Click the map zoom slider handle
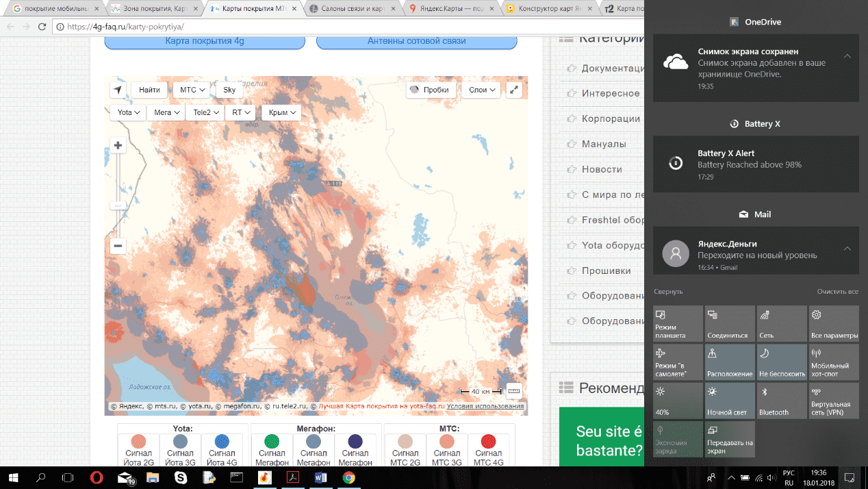The height and width of the screenshot is (489, 868). point(118,205)
